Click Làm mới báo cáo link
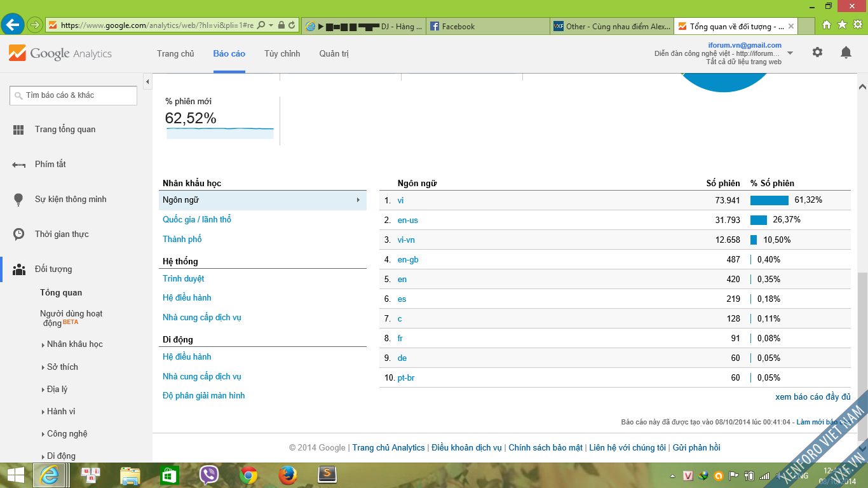This screenshot has width=868, height=488. (824, 422)
